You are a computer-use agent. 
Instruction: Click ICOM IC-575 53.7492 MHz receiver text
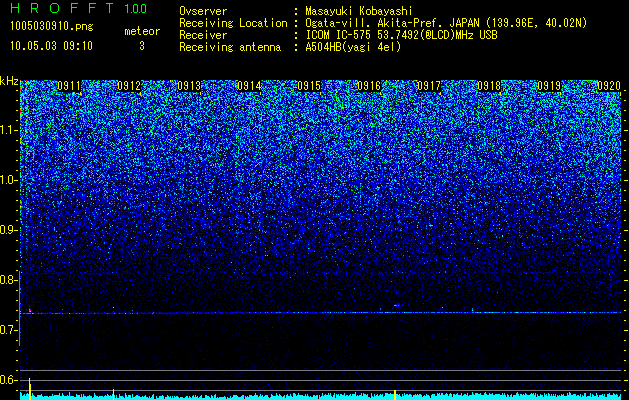(401, 35)
